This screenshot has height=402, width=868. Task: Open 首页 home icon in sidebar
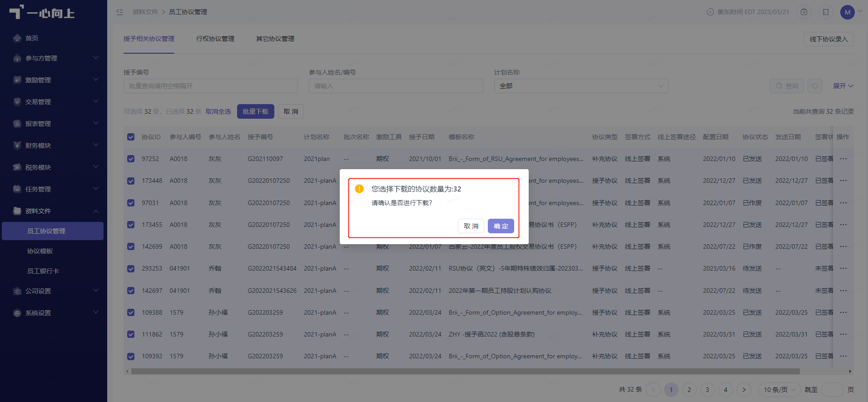17,38
